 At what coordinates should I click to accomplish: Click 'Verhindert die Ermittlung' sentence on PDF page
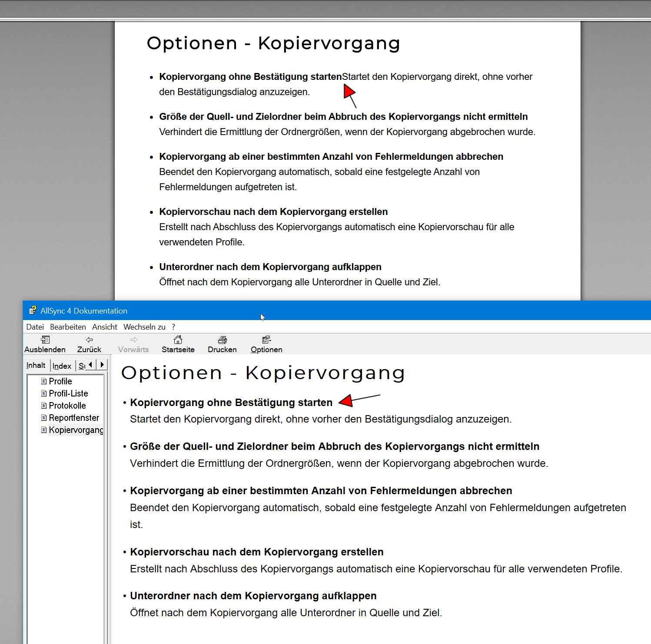tap(347, 132)
